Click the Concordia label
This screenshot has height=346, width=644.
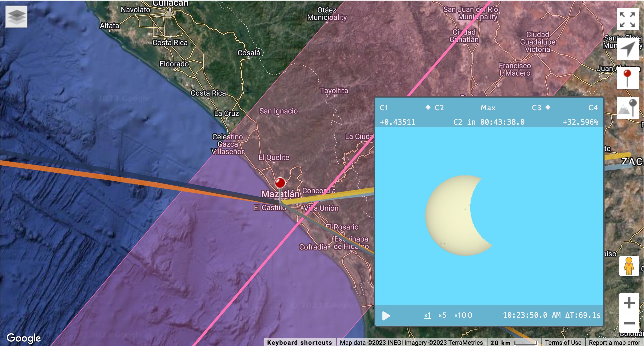[319, 191]
